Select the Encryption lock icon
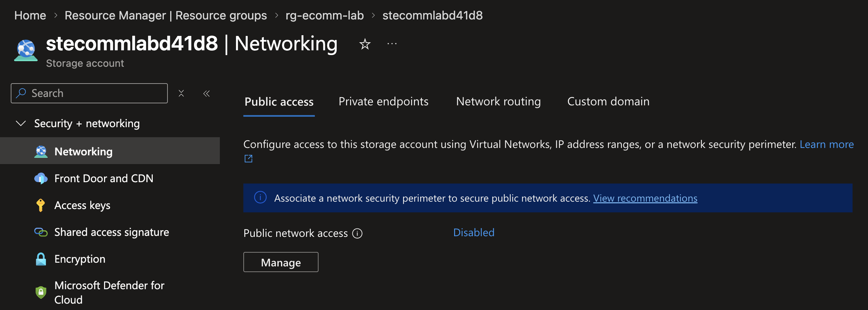The image size is (868, 310). pos(41,259)
